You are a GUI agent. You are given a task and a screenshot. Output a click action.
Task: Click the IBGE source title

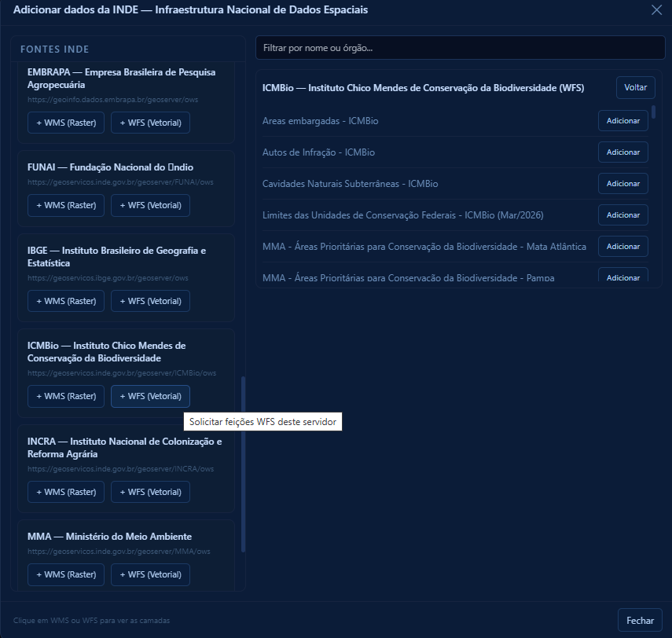pos(116,257)
